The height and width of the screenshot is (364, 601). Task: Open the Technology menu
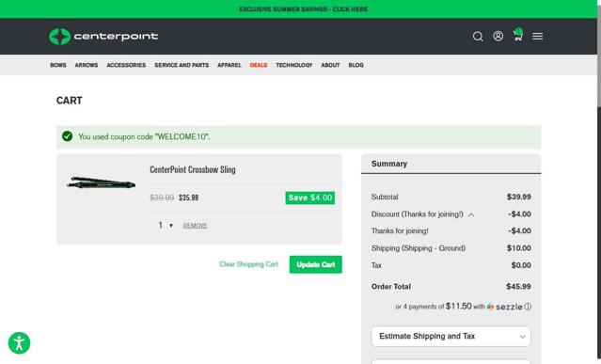[294, 65]
